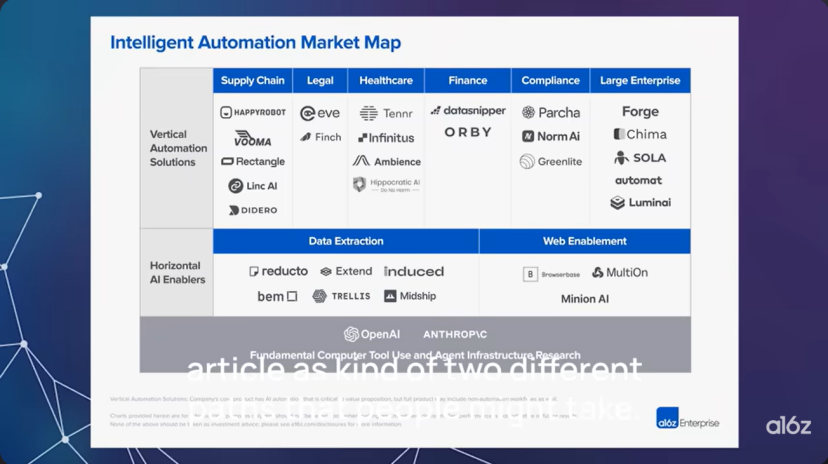Click the Midship logo
This screenshot has width=828, height=464.
pos(410,296)
